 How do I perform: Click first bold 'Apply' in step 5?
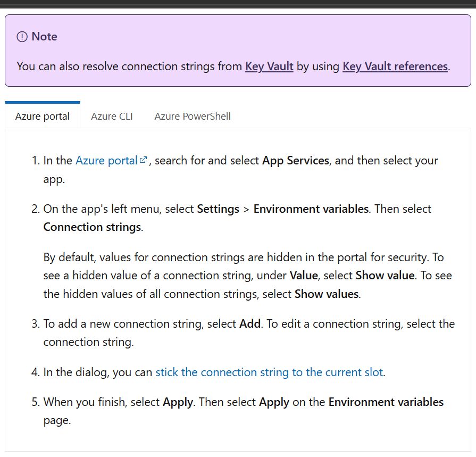[x=178, y=402]
